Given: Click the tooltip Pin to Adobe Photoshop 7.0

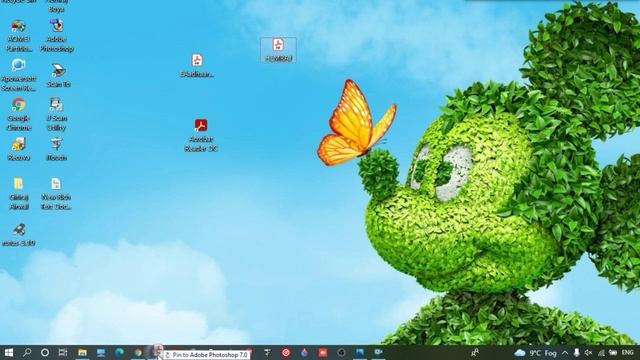Looking at the screenshot, I should pos(207,355).
